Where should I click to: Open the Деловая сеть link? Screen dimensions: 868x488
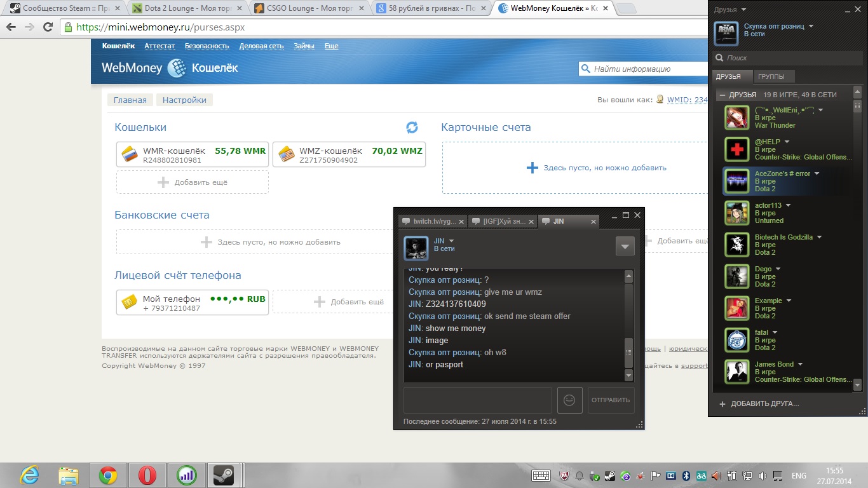(x=262, y=46)
